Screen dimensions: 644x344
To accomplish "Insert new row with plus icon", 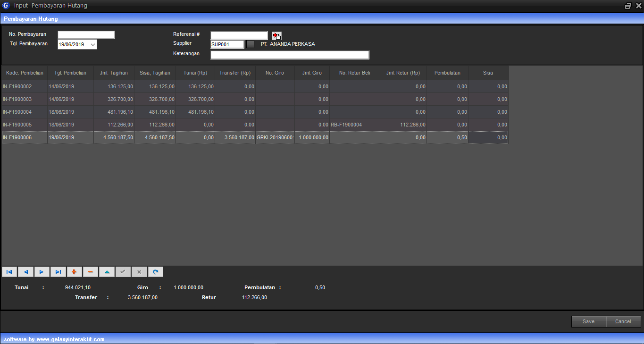I will 74,272.
